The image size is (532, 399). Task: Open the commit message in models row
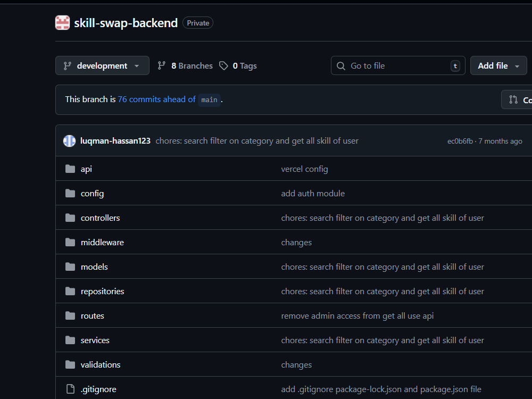[x=383, y=267]
